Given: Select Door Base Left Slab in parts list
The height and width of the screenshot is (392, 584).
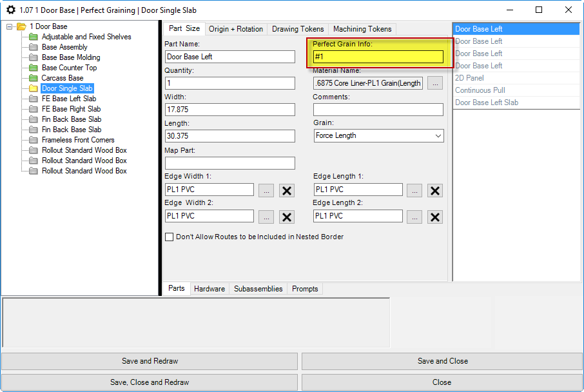Looking at the screenshot, I should (x=516, y=103).
